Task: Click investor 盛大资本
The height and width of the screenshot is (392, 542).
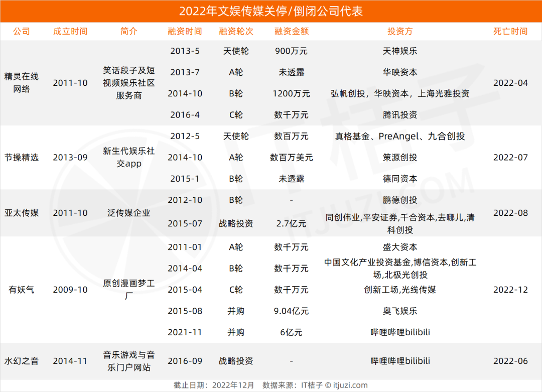Action: pos(400,247)
